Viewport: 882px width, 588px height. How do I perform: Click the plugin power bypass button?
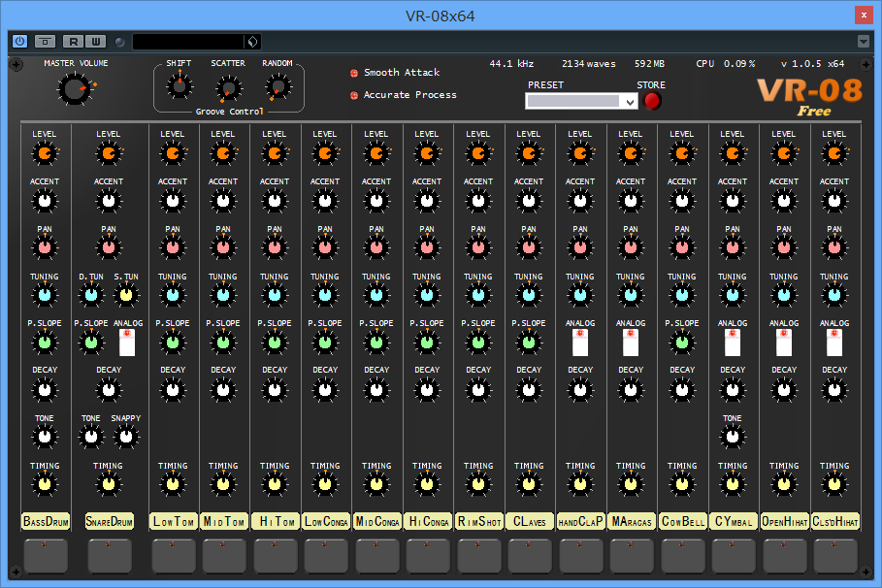(19, 41)
